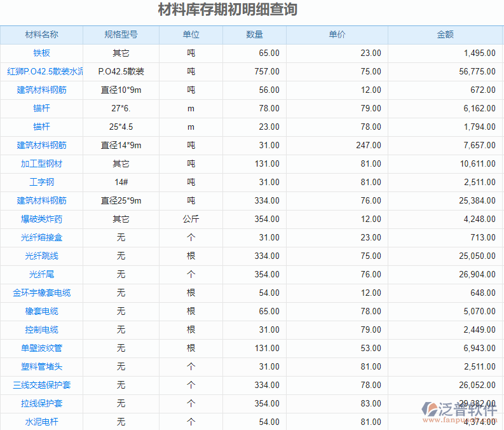Open the 塑料管堵头 material link

41,366
